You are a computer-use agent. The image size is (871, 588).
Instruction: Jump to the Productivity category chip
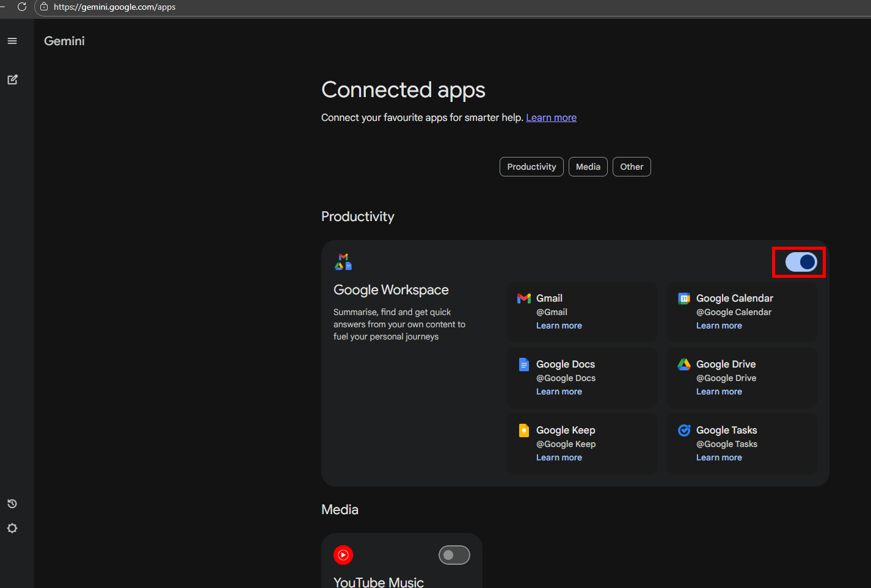click(531, 167)
